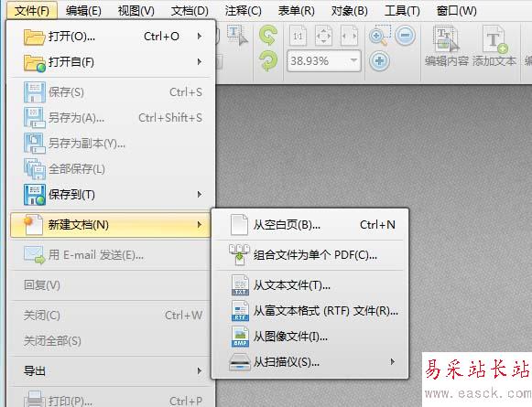The height and width of the screenshot is (407, 532).
Task: Click the zoom out minus icon
Action: (405, 36)
